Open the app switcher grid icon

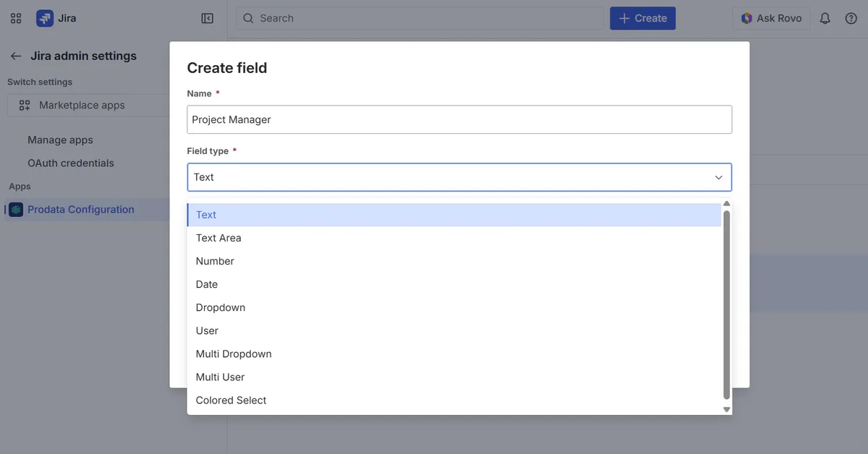pyautogui.click(x=16, y=18)
